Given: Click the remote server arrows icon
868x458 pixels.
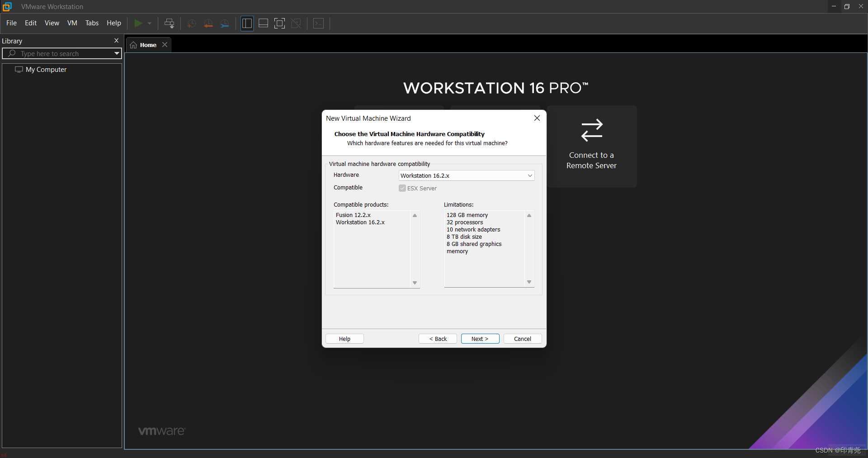Looking at the screenshot, I should 591,130.
